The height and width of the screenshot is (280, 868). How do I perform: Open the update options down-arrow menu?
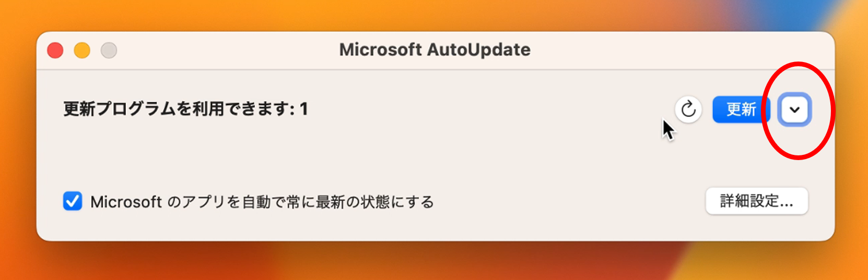tap(795, 109)
